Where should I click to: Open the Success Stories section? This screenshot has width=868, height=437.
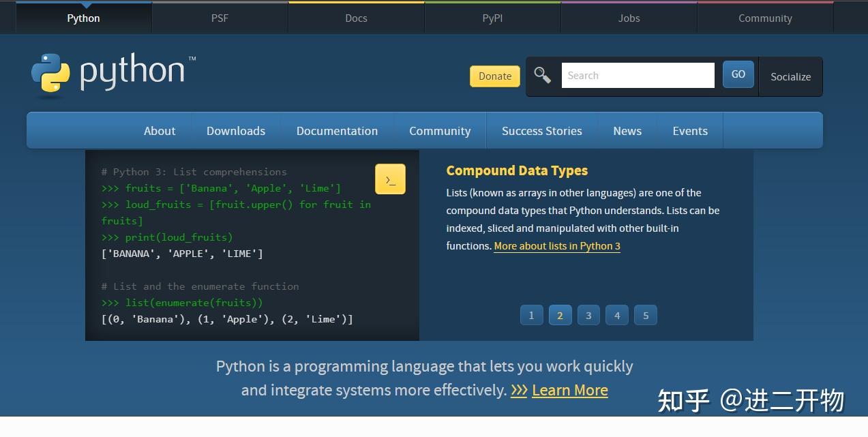coord(541,130)
